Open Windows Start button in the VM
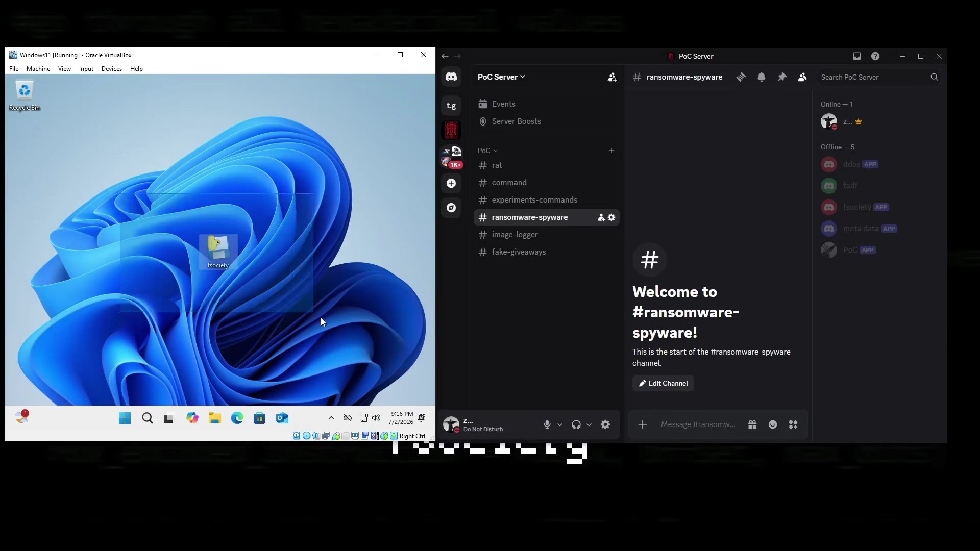The image size is (980, 551). (x=125, y=418)
